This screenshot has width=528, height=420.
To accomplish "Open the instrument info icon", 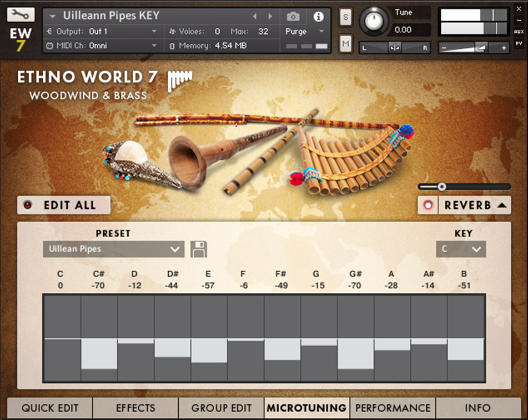I will (318, 16).
